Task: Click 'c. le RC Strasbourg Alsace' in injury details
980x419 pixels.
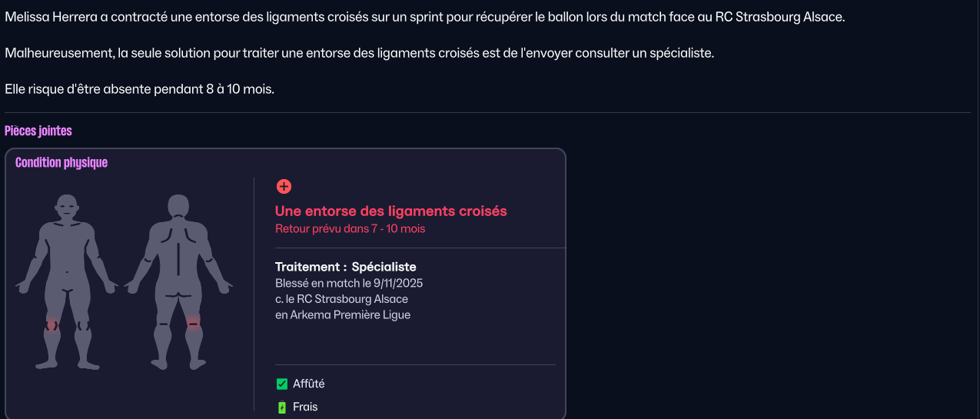Action: pos(341,299)
